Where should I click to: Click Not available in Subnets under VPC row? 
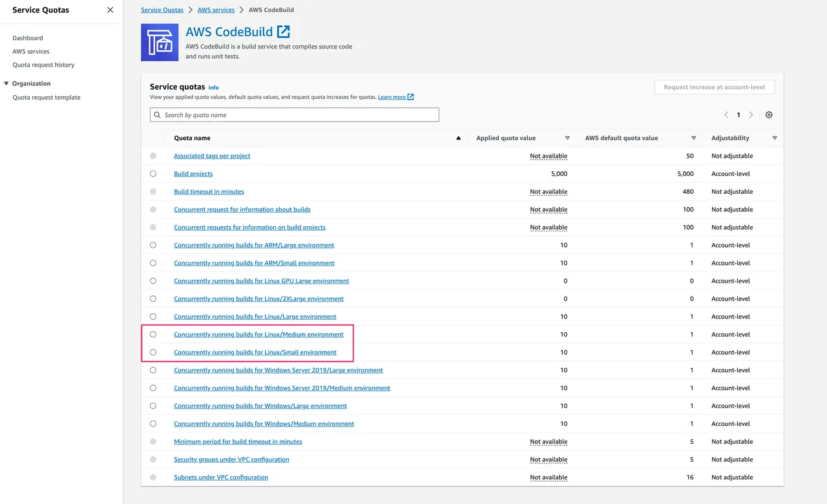pos(549,478)
